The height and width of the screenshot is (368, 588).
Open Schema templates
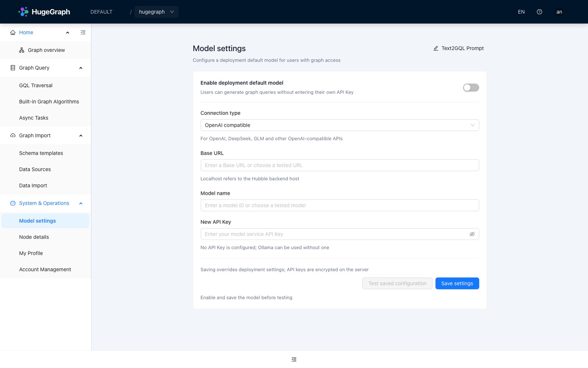(x=46, y=153)
